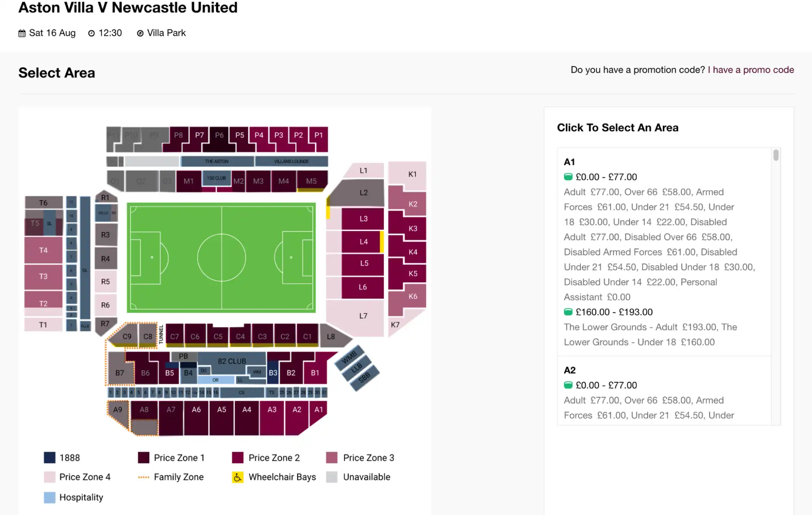Select section L7 on the stadium map
The height and width of the screenshot is (515, 812).
coord(364,316)
